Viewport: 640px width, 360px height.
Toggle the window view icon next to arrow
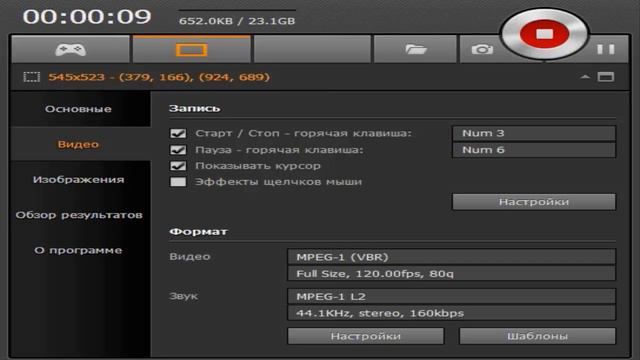coord(606,77)
